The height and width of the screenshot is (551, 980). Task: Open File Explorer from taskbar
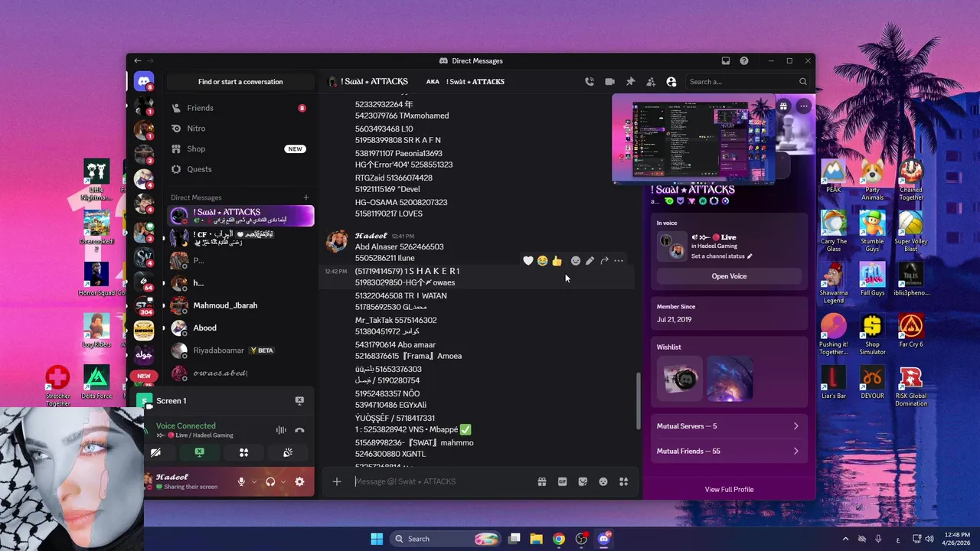point(536,539)
